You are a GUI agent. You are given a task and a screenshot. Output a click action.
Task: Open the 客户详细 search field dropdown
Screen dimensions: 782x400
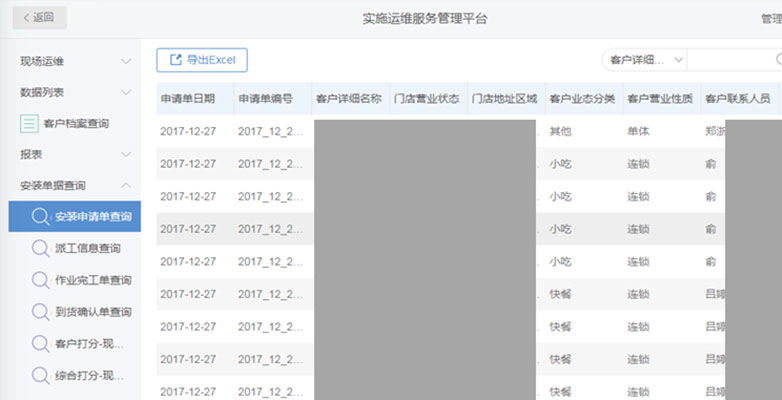[x=644, y=60]
